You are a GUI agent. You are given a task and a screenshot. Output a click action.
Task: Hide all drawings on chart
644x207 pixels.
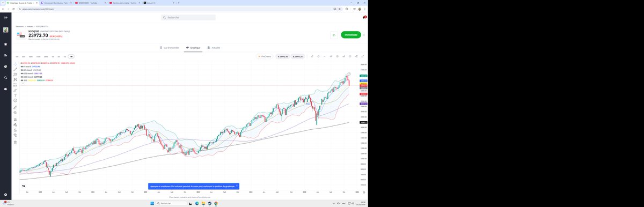(x=15, y=135)
